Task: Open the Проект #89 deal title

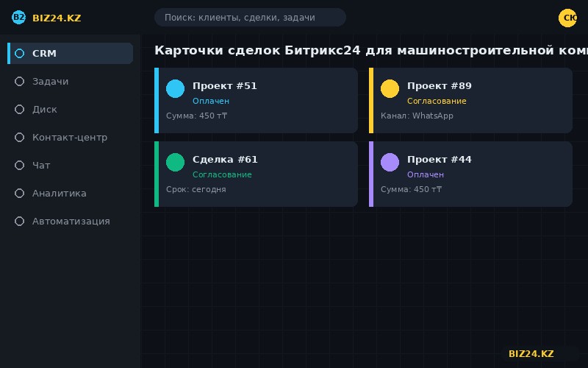Action: (439, 86)
